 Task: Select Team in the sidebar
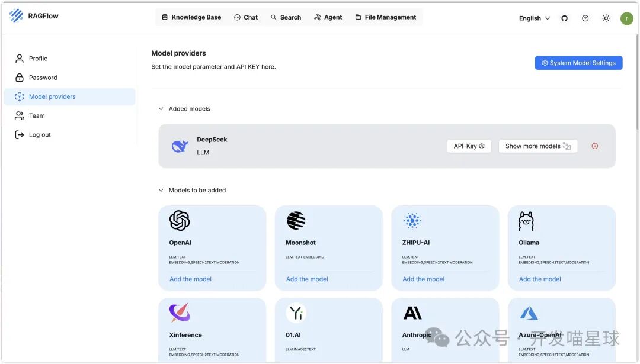coord(37,116)
